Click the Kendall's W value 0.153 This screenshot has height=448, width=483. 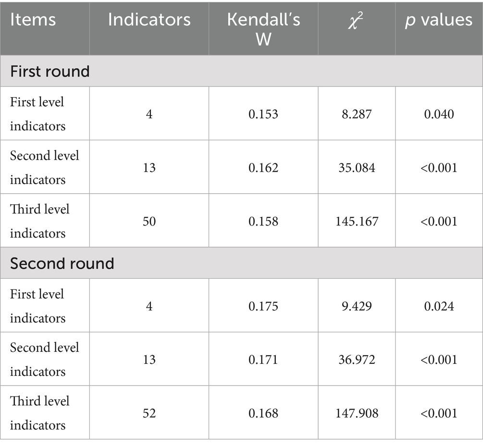pyautogui.click(x=263, y=114)
